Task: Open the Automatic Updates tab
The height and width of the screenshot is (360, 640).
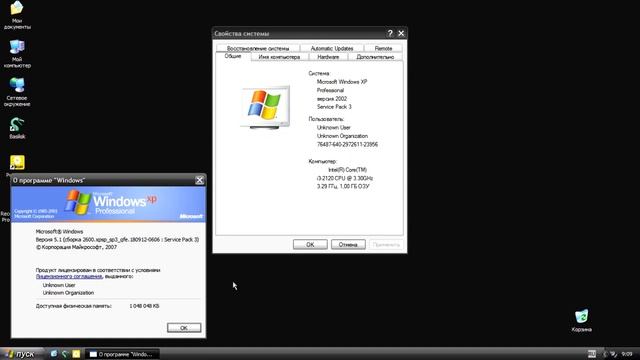Action: click(x=332, y=48)
